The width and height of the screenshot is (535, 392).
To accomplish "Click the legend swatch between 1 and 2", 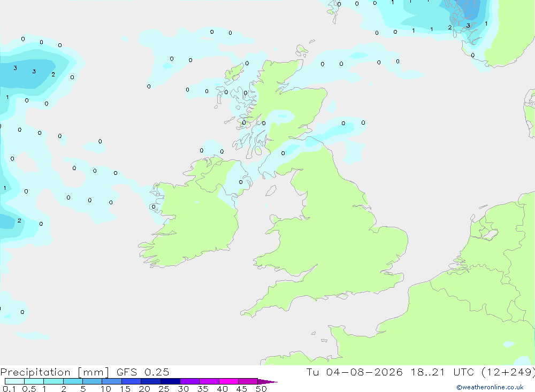I will click(x=53, y=381).
